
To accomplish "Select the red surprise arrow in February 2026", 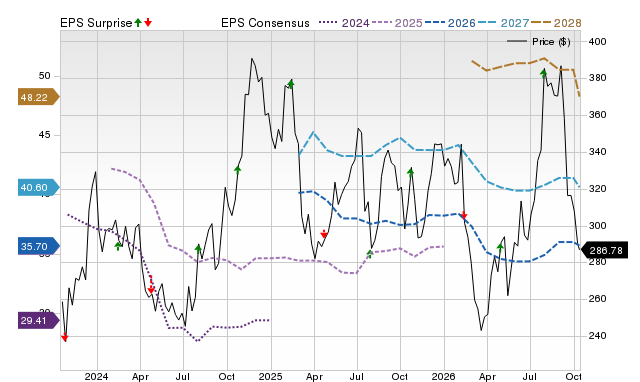I will [464, 215].
